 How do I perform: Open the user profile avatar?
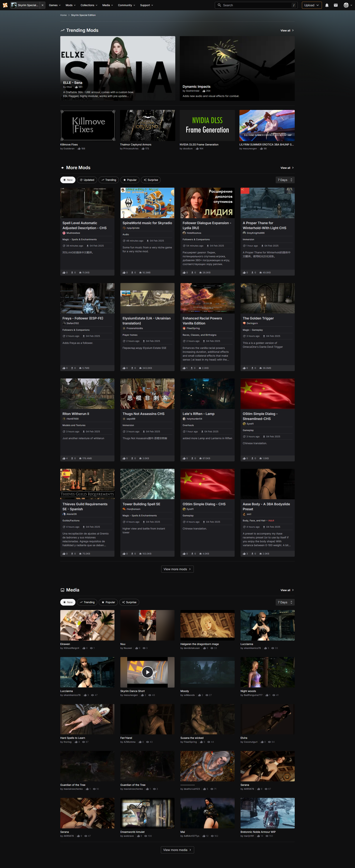point(346,5)
